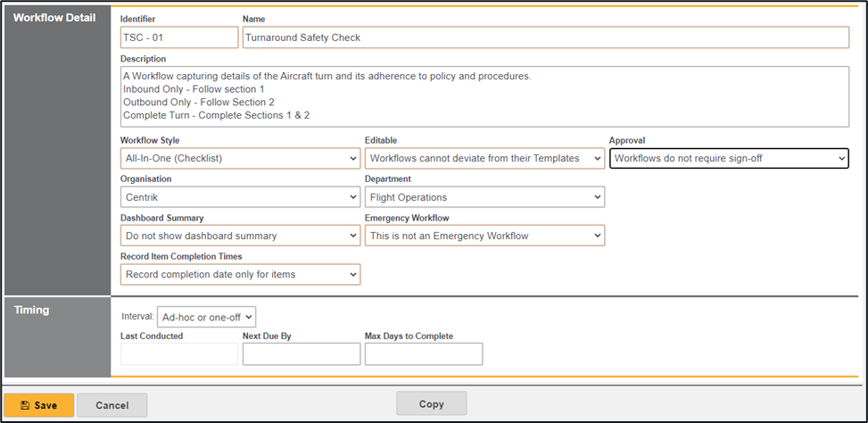Expand Record Item Completion Times dropdown
Screen dimensions: 868x423
pyautogui.click(x=240, y=274)
